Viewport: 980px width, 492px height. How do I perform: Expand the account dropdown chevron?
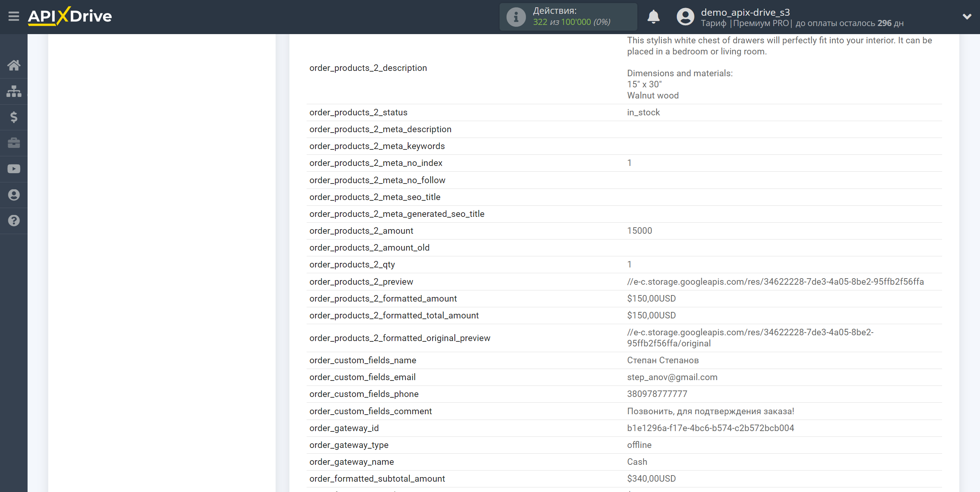coord(967,16)
